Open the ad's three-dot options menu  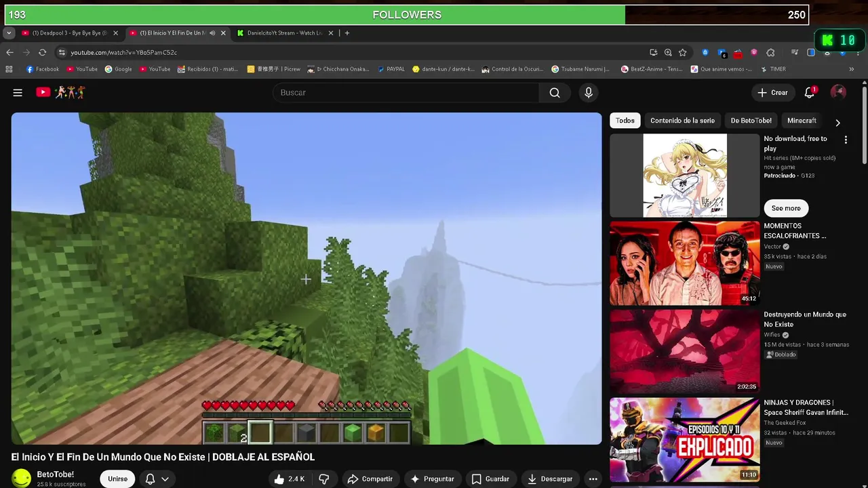[x=846, y=140]
